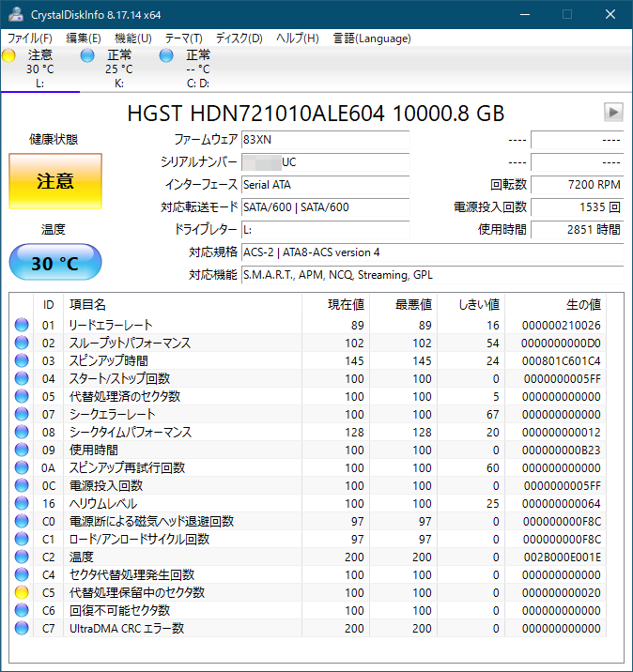Click yellow warning orb for C5 row
The width and height of the screenshot is (633, 672).
click(22, 592)
